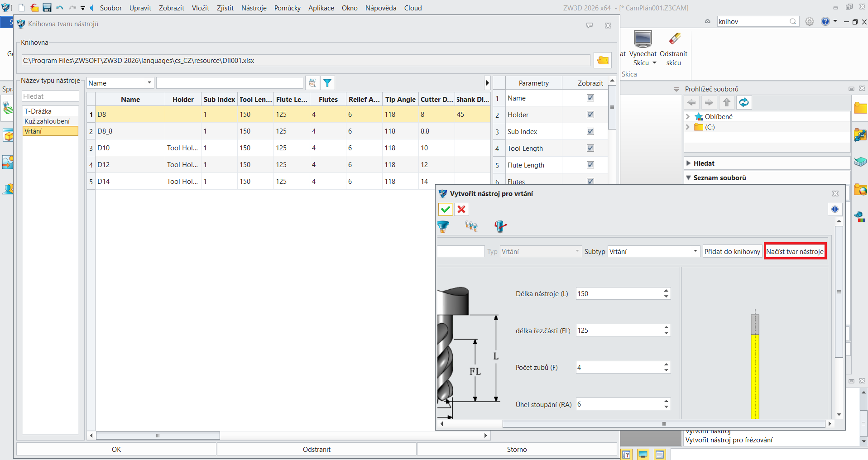The width and height of the screenshot is (868, 460).
Task: Open the Name search field dropdown
Action: pos(120,83)
